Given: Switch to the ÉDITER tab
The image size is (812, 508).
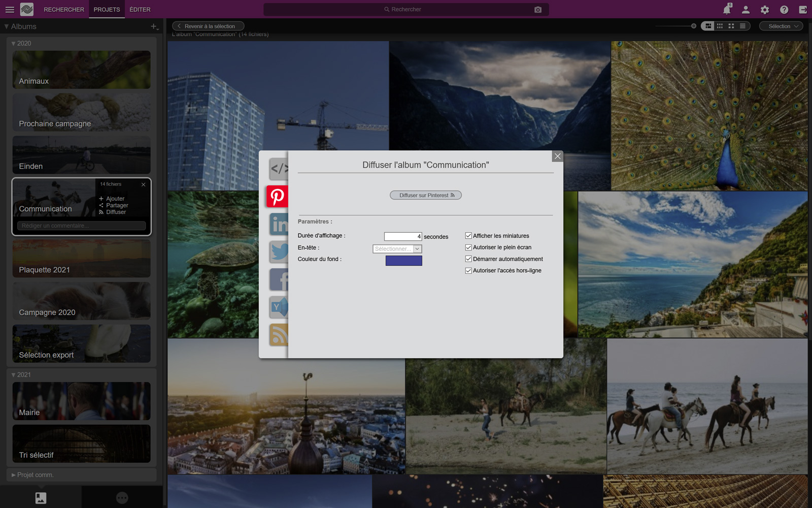Looking at the screenshot, I should (x=140, y=9).
